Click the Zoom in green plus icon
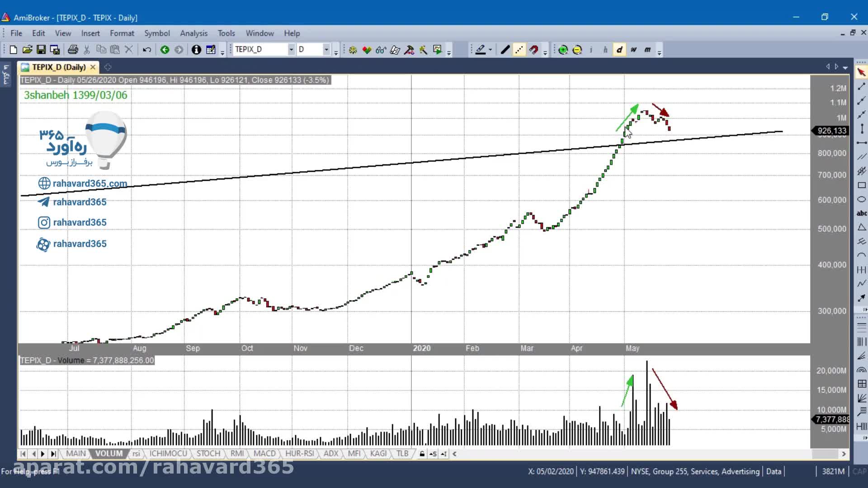The image size is (868, 488). pyautogui.click(x=563, y=50)
